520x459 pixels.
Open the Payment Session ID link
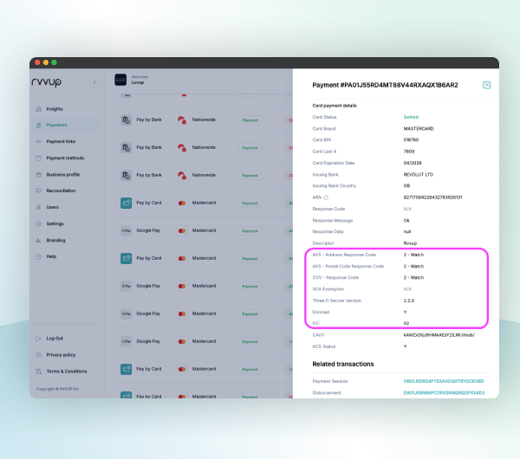click(444, 381)
